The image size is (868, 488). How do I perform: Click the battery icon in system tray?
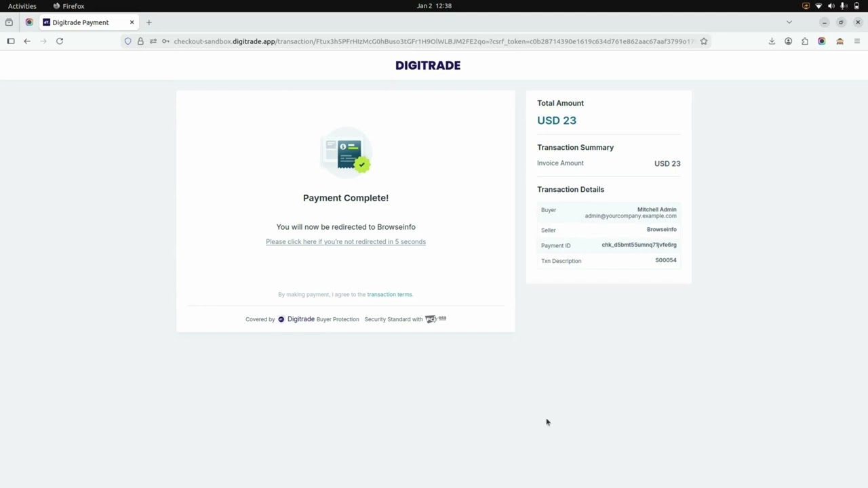coord(856,6)
